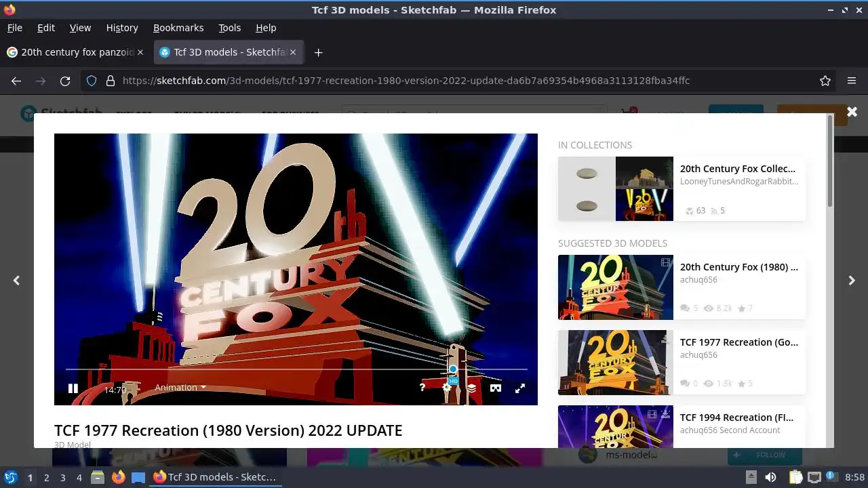This screenshot has height=488, width=868.
Task: Enter fullscreen in the 3D viewer
Action: (520, 388)
